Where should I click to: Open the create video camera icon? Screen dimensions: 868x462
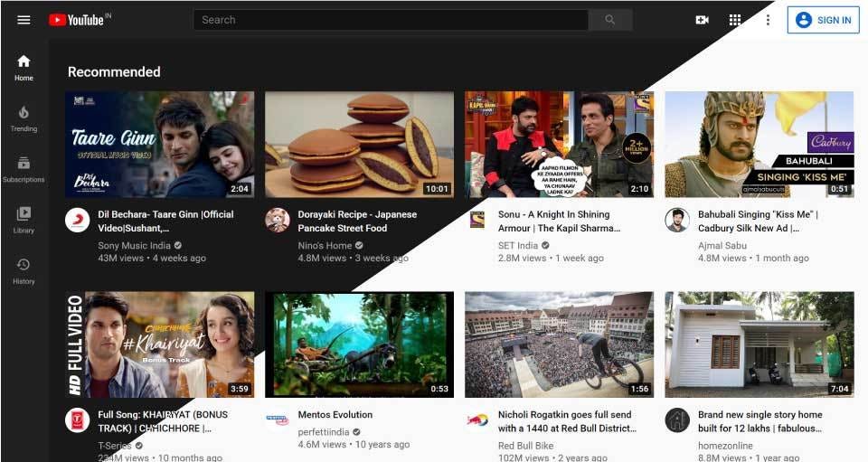click(702, 20)
